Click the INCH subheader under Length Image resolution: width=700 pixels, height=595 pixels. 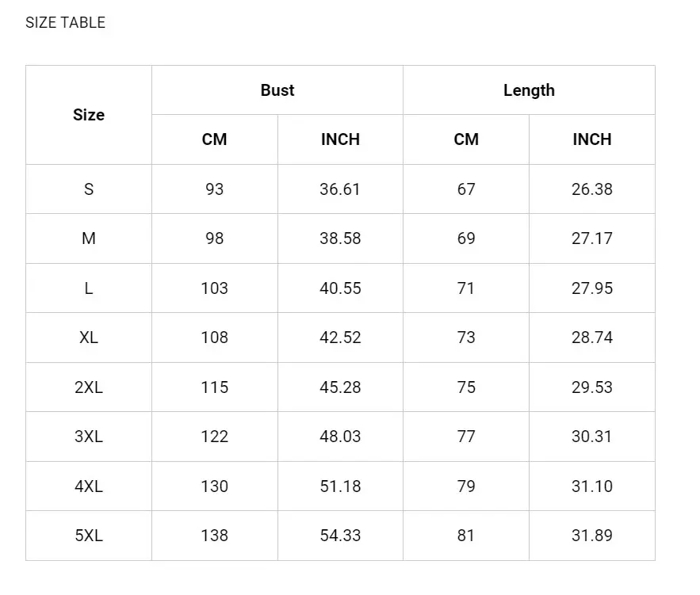[x=592, y=139]
